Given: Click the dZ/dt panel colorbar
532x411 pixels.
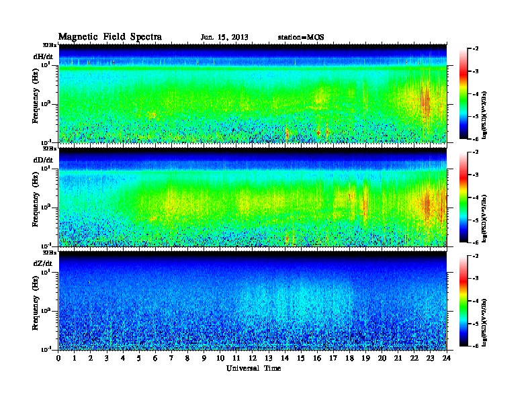Looking at the screenshot, I should [463, 301].
